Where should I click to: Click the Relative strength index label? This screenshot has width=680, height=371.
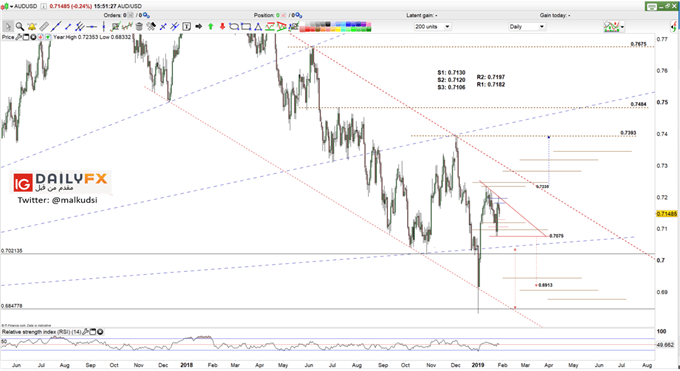click(x=42, y=332)
